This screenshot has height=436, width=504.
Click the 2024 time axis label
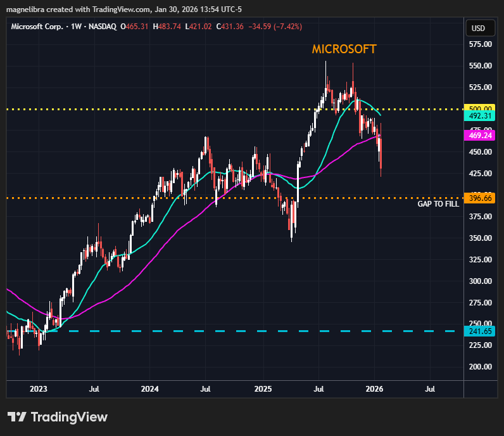tap(150, 389)
